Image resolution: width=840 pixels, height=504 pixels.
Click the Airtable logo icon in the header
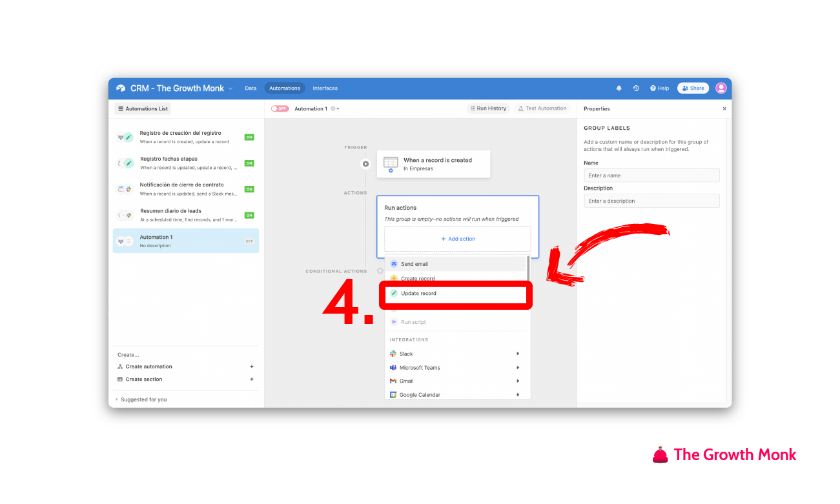point(121,88)
